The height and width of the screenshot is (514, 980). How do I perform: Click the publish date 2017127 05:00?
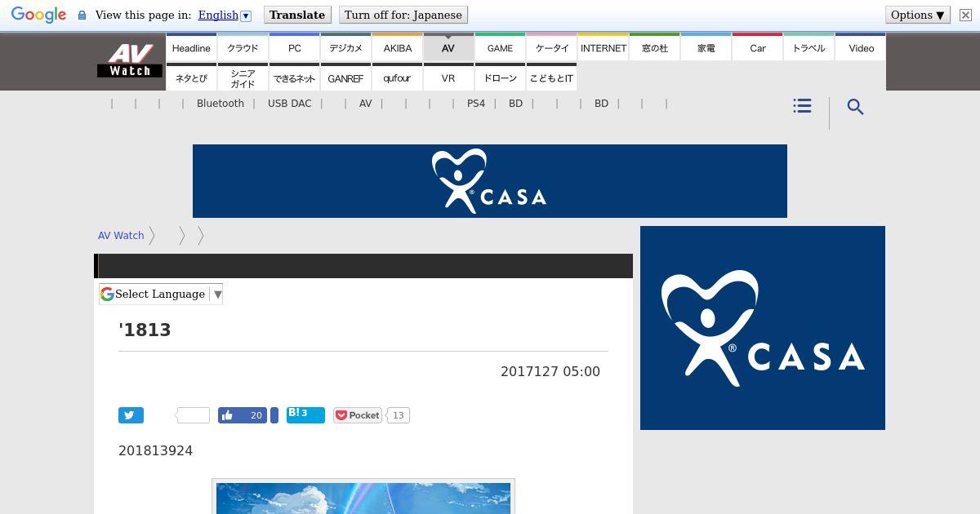(550, 371)
